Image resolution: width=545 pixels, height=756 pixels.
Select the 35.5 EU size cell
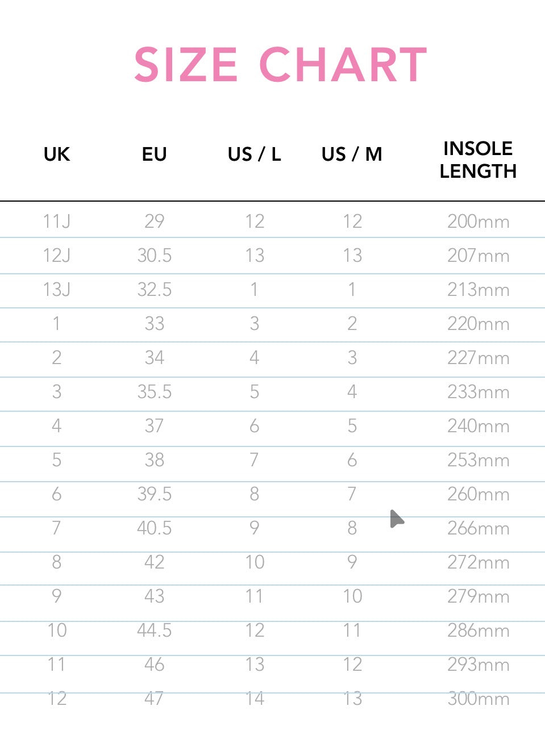point(154,392)
